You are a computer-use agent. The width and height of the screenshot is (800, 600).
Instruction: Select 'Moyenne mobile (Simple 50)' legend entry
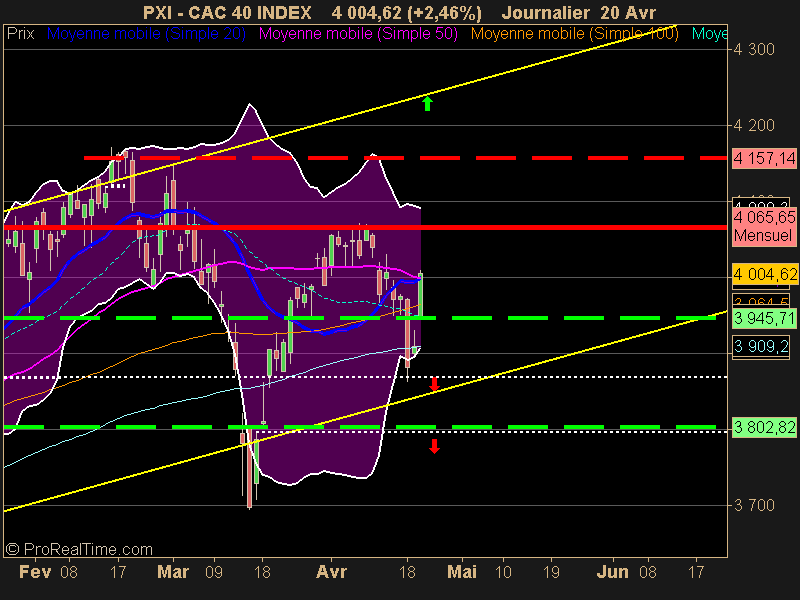pyautogui.click(x=358, y=34)
